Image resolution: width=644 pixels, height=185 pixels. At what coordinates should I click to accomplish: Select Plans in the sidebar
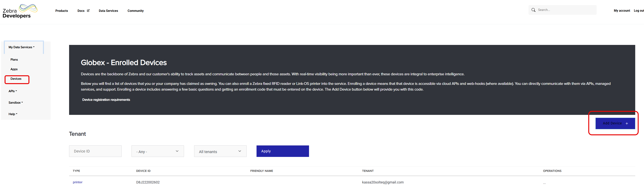[x=14, y=60]
